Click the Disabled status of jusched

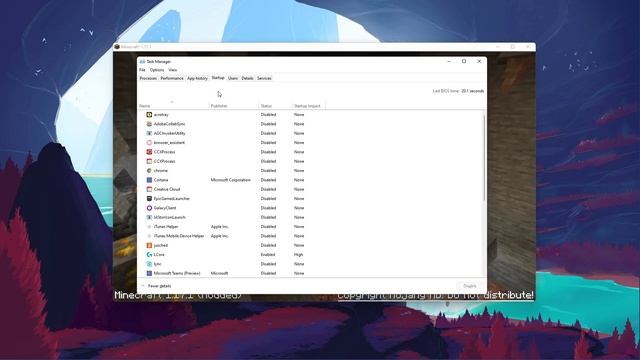click(x=268, y=245)
